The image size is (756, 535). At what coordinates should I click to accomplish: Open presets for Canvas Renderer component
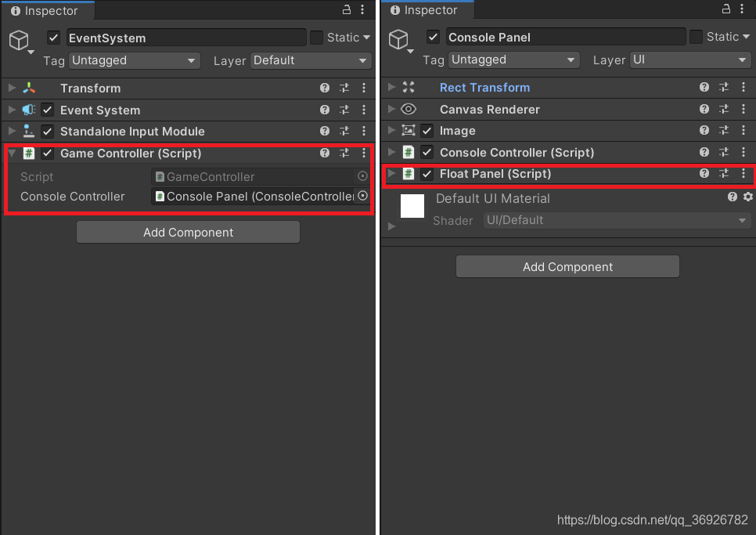pyautogui.click(x=724, y=109)
